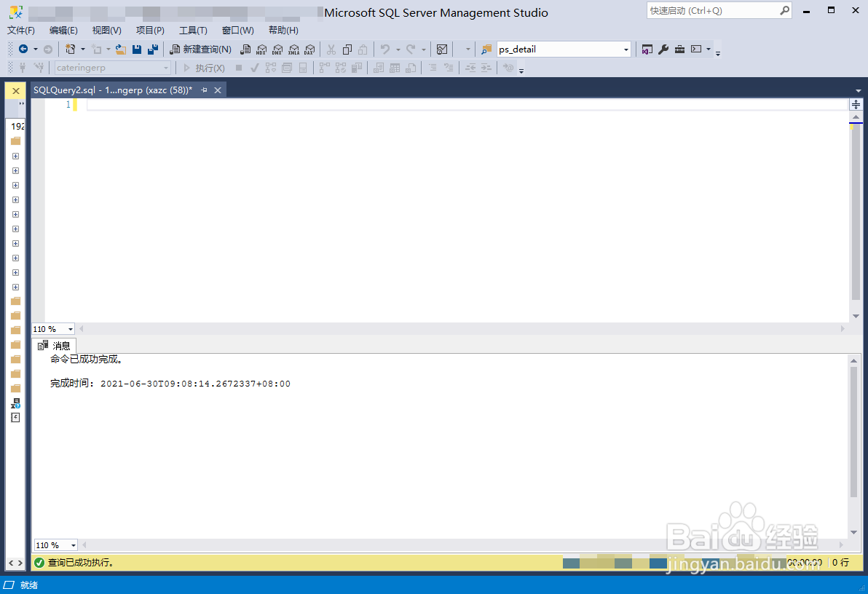This screenshot has width=868, height=594.
Task: Toggle include live query statistics
Action: (x=341, y=68)
